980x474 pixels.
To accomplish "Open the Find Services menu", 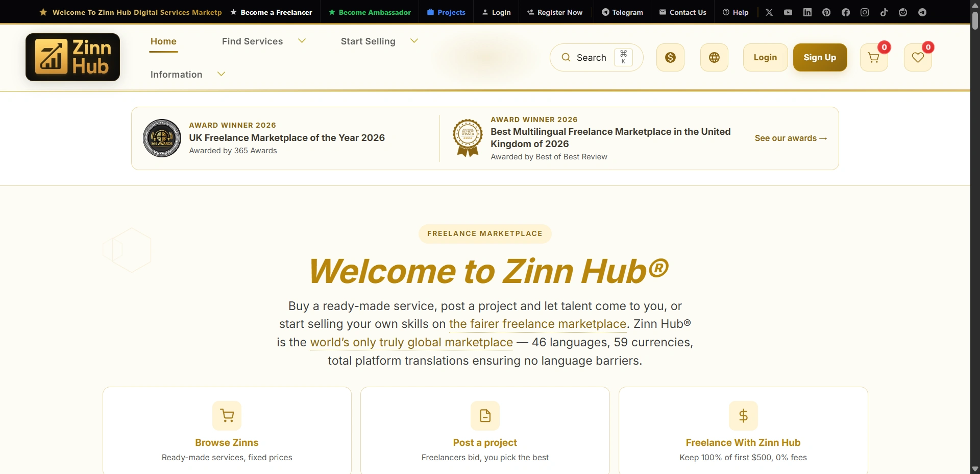I will pyautogui.click(x=252, y=41).
